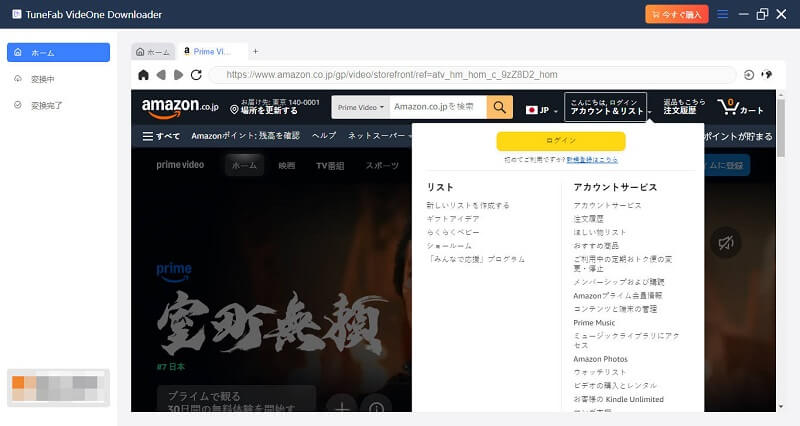Click ウォッチリスト link
The height and width of the screenshot is (426, 800).
coord(599,372)
